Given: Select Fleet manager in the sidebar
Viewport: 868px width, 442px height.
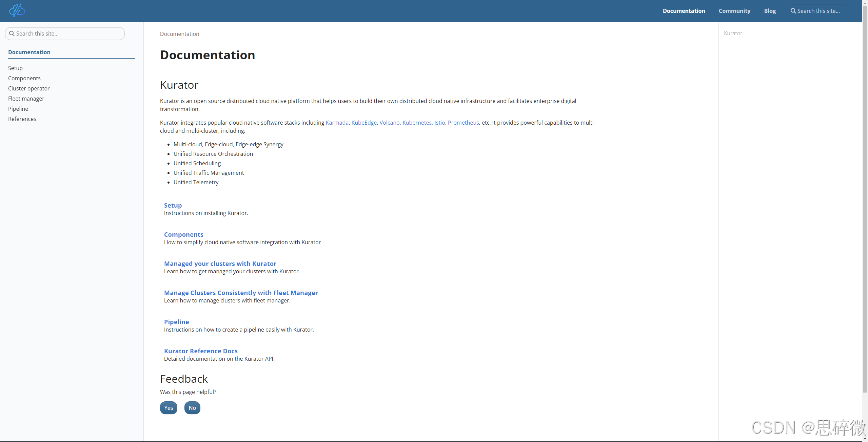Looking at the screenshot, I should 26,99.
